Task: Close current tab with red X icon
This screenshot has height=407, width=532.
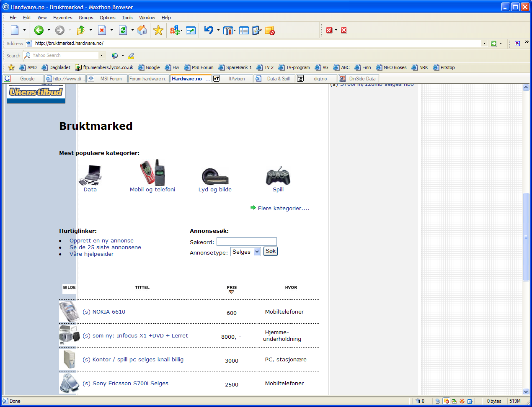Action: (329, 30)
